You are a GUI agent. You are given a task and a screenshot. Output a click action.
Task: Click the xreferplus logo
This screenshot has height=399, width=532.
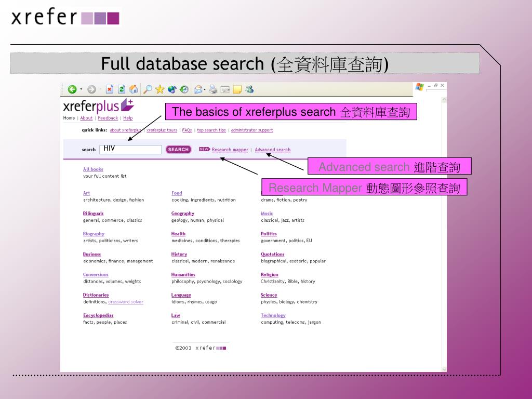click(98, 106)
